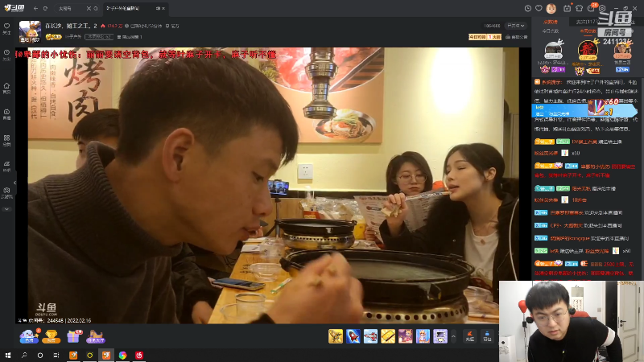Open messages icon with 26 badge
The width and height of the screenshot is (644, 362).
[592, 7]
